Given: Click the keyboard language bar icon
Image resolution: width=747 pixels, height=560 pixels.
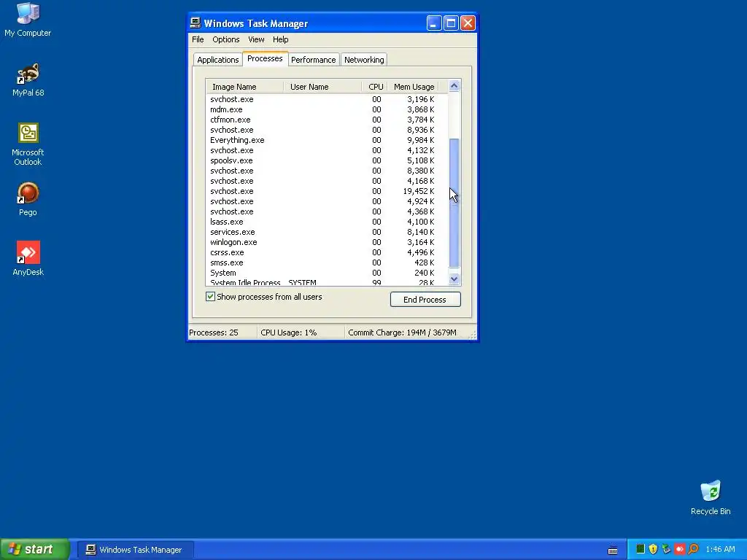Looking at the screenshot, I should pos(613,550).
